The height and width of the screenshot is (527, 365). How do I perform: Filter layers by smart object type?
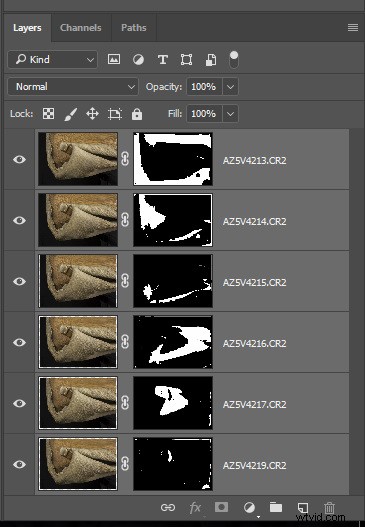pos(211,60)
